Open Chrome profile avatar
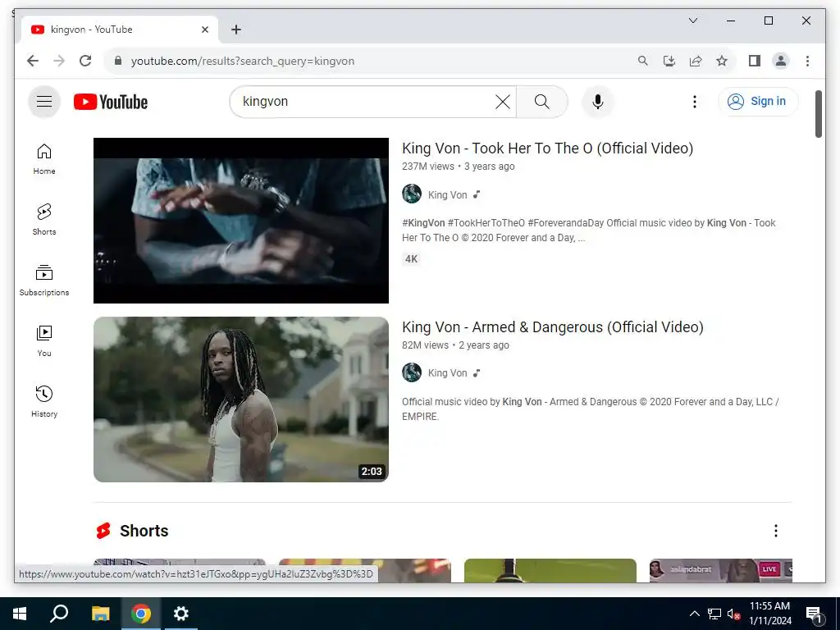The image size is (840, 630). (781, 61)
